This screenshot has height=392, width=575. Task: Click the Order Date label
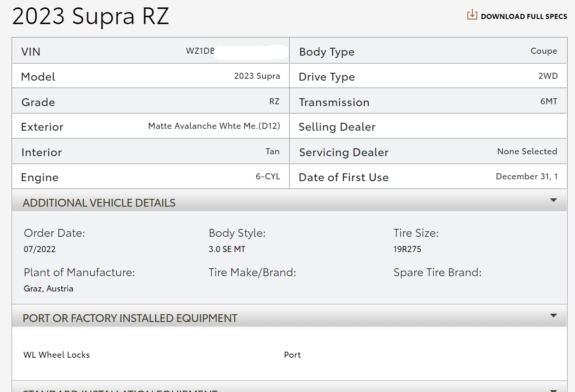tap(55, 233)
